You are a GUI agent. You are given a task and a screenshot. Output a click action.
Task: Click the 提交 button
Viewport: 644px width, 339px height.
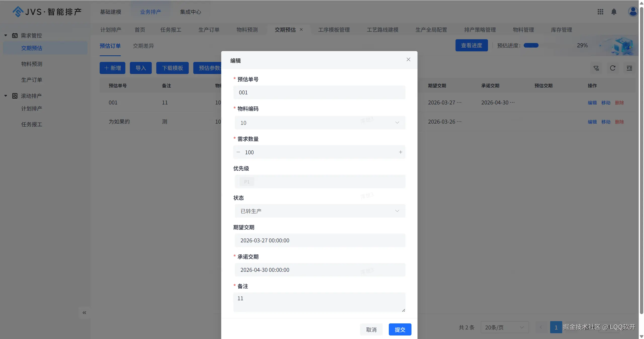pos(400,329)
